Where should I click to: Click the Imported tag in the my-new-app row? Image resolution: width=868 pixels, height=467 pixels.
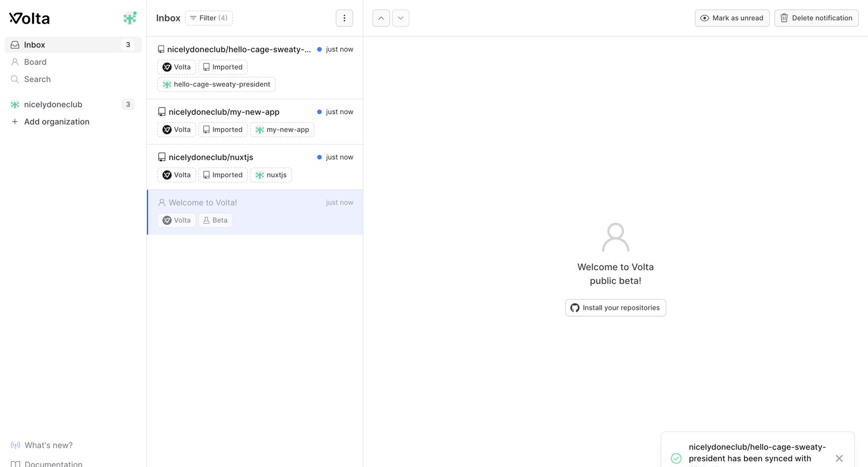pos(223,130)
